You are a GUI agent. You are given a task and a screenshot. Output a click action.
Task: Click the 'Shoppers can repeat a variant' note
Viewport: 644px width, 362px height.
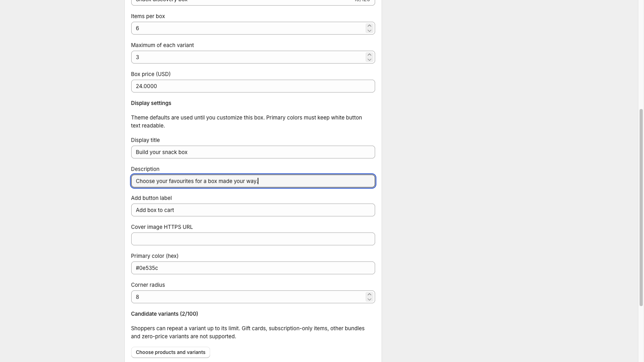click(x=248, y=332)
